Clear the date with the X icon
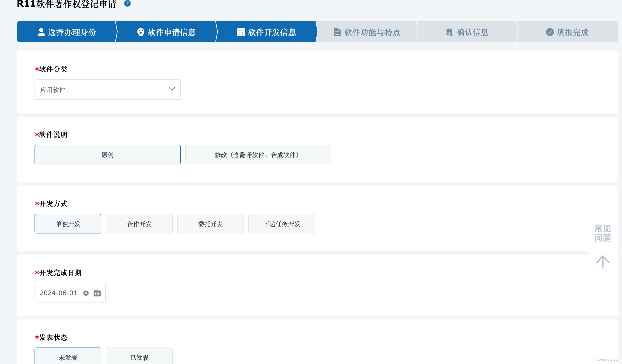 point(86,293)
